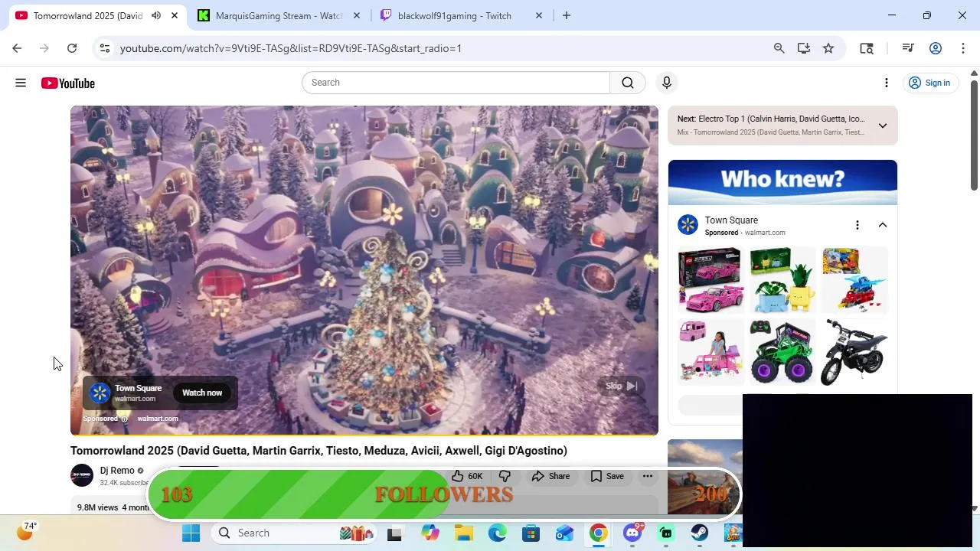View site information icon in address bar
The height and width of the screenshot is (551, 980).
point(105,48)
